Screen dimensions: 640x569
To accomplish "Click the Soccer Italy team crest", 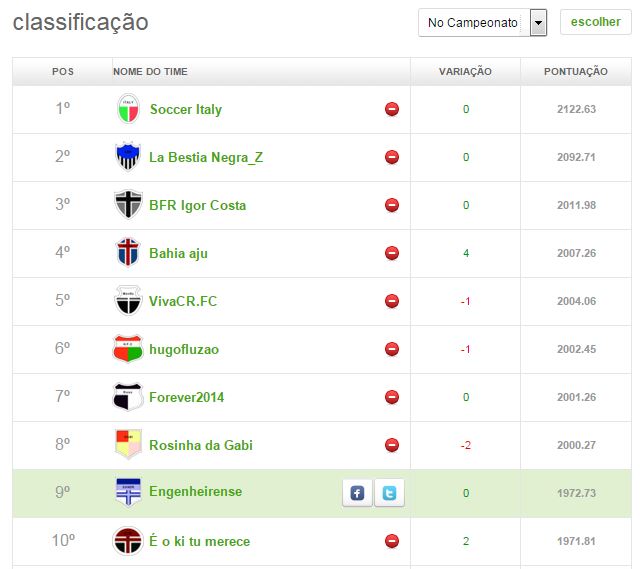I will (x=128, y=109).
